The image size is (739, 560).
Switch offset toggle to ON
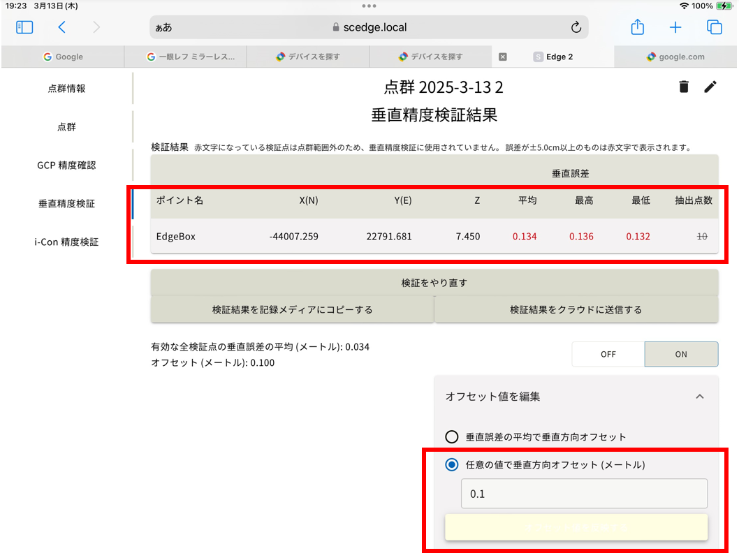[x=681, y=354]
